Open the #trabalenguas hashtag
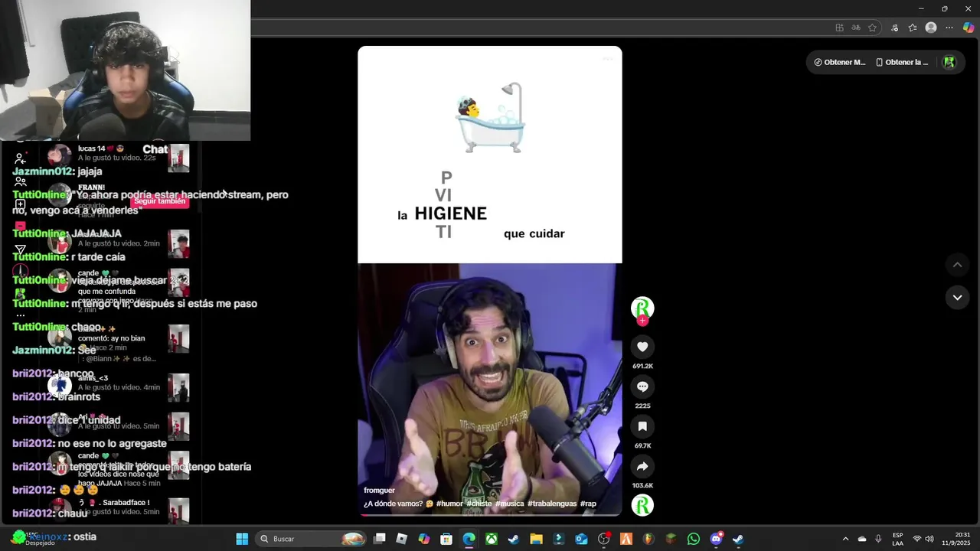 pos(552,504)
